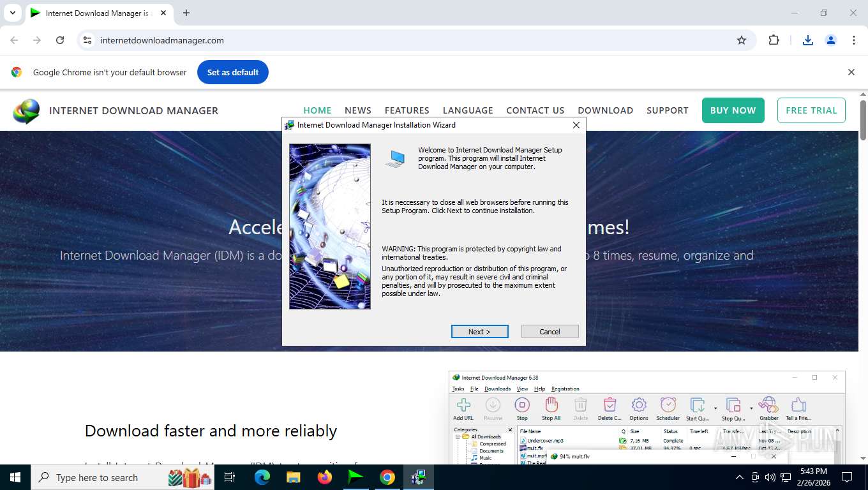
Task: Click Installation Wizard title bar icon
Action: tap(290, 125)
